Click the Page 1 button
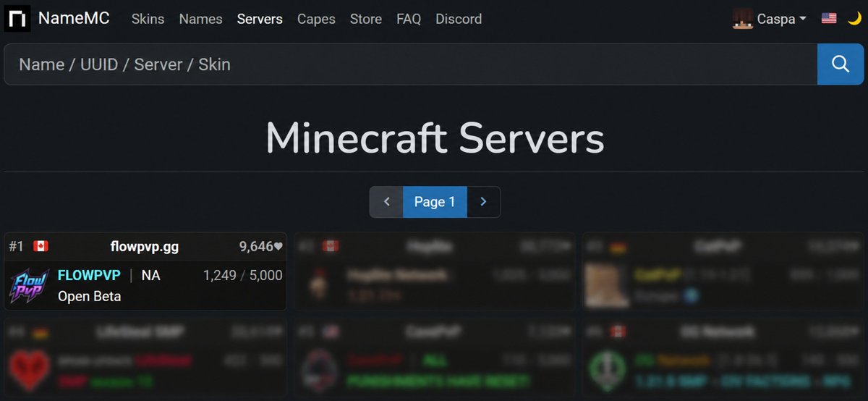The width and height of the screenshot is (868, 401). (x=435, y=202)
